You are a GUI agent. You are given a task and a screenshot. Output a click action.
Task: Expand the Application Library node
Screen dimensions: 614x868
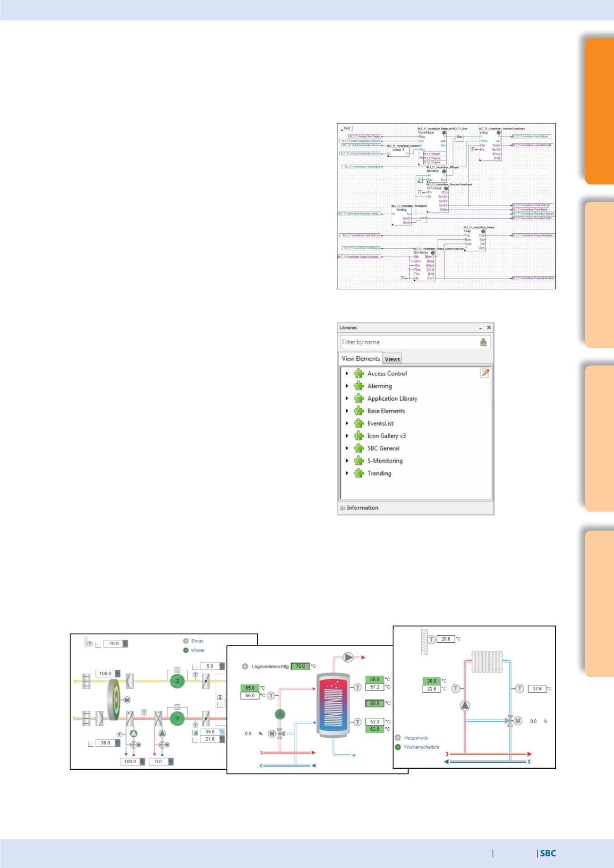(347, 398)
